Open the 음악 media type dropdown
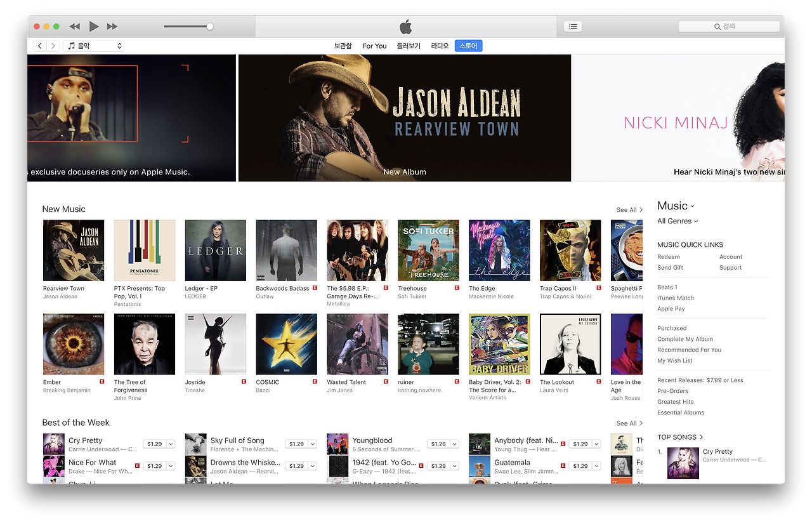The image size is (812, 523). click(93, 46)
